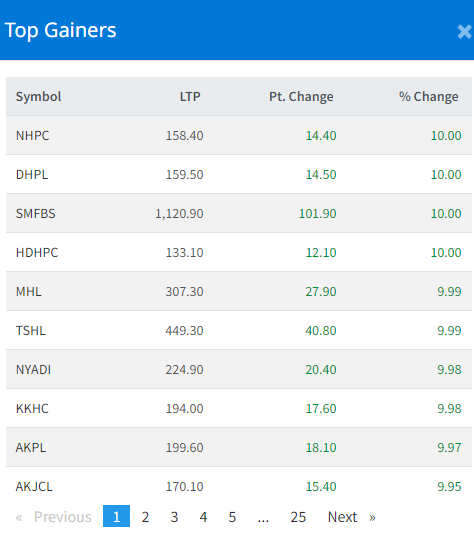Screen dimensions: 474x548
Task: Sort by LTP column header
Action: click(190, 96)
